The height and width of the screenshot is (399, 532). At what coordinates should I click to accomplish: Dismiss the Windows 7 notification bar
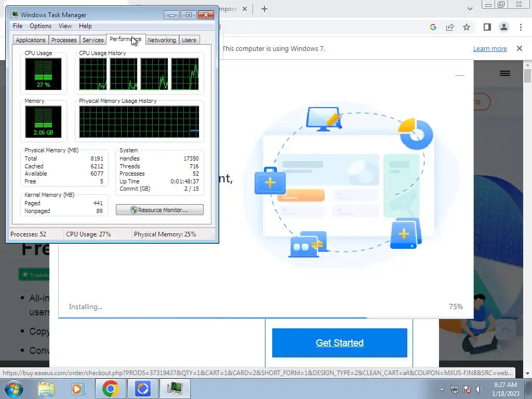point(520,48)
